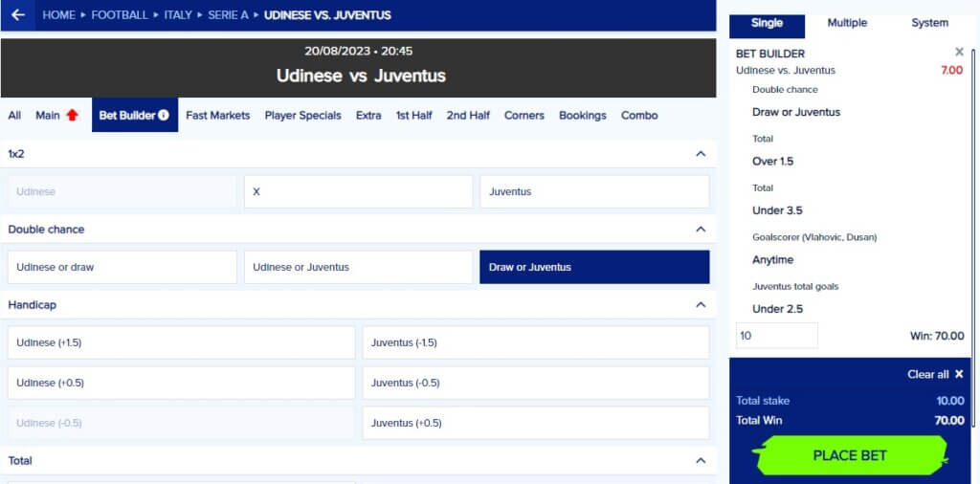Image resolution: width=980 pixels, height=484 pixels.
Task: Select X draw in 1x2
Action: pos(358,191)
